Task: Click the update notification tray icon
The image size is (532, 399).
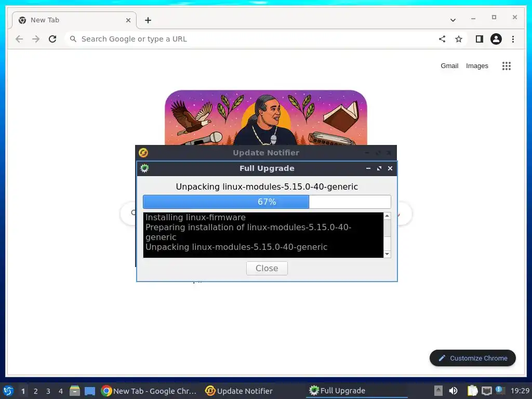Action: pyautogui.click(x=500, y=390)
